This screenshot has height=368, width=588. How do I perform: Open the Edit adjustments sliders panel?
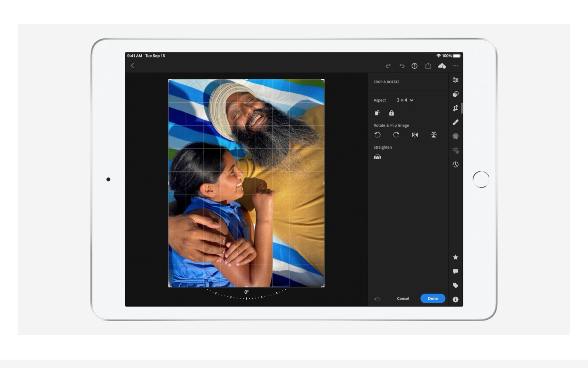click(456, 80)
